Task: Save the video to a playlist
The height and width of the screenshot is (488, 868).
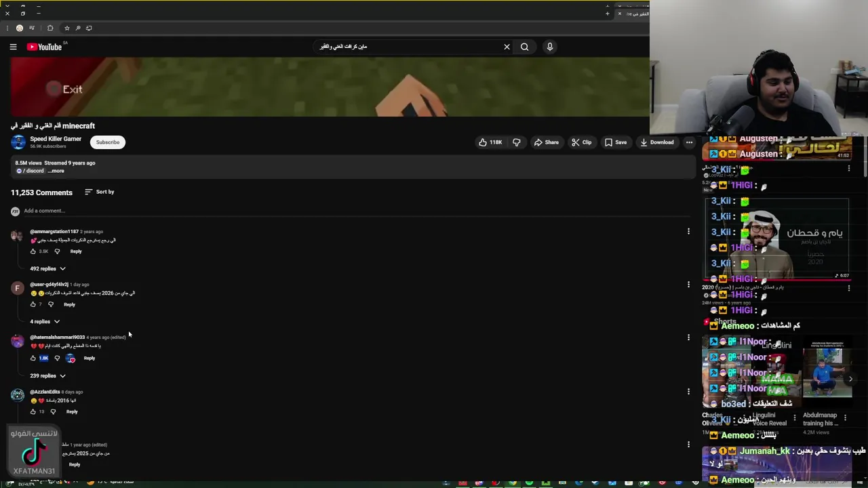Action: 616,142
